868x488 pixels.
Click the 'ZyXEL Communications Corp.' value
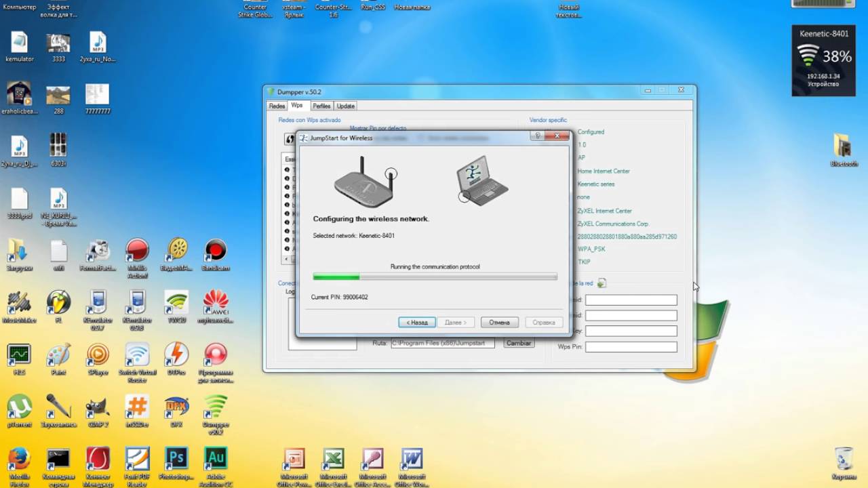click(x=613, y=224)
